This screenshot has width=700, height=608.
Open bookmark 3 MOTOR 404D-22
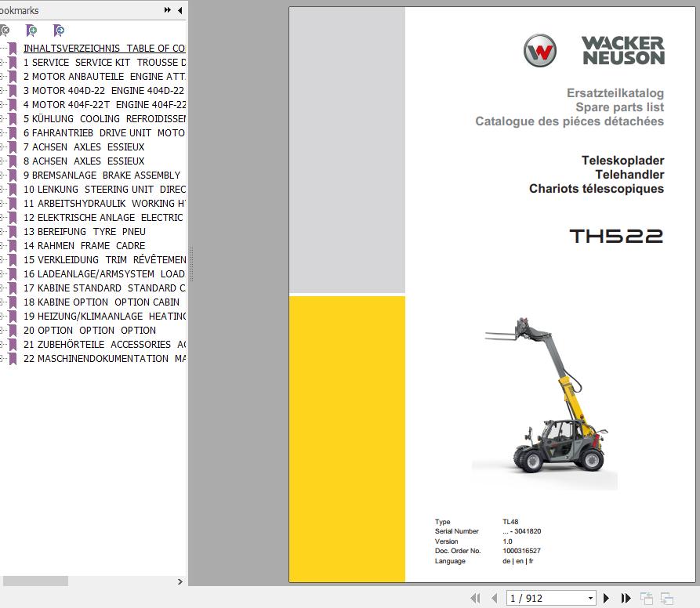103,91
